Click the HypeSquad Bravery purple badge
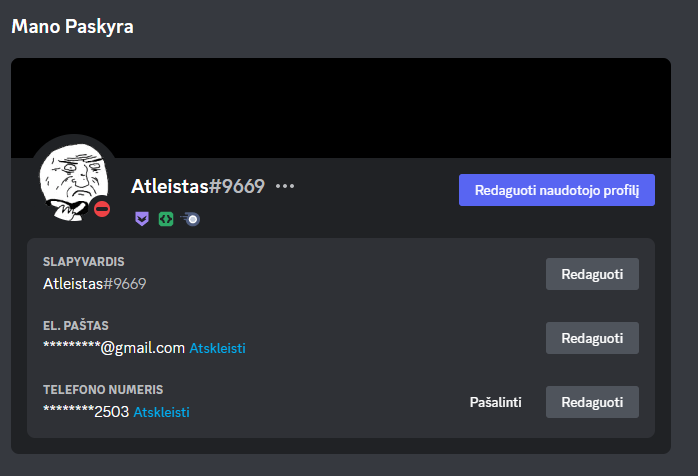The image size is (698, 476). coord(142,219)
